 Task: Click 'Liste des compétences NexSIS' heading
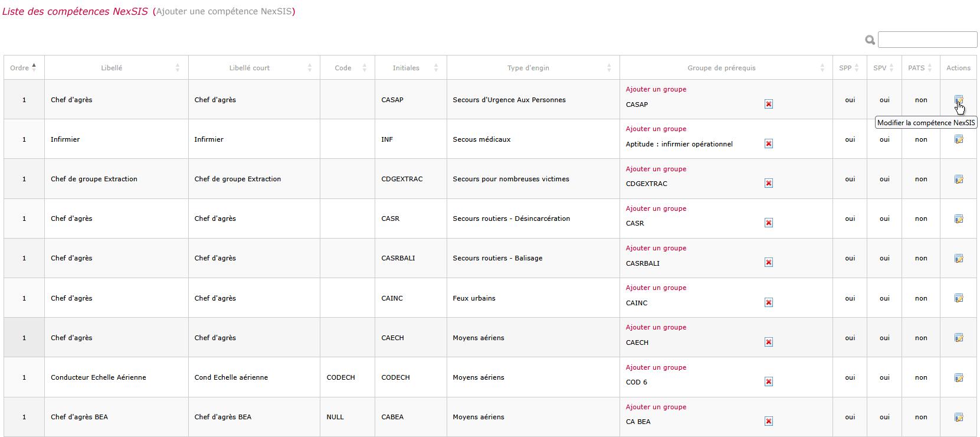coord(75,11)
